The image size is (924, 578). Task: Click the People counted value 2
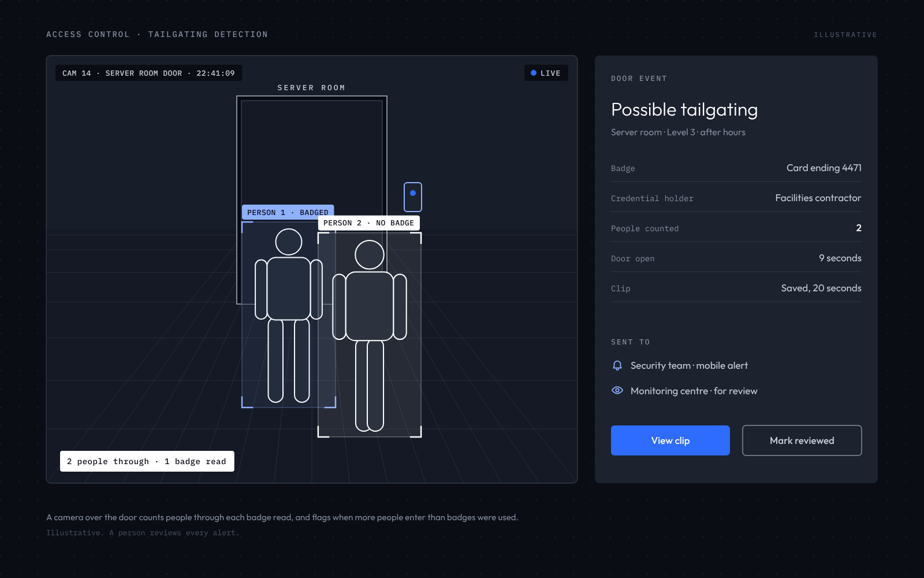point(859,228)
